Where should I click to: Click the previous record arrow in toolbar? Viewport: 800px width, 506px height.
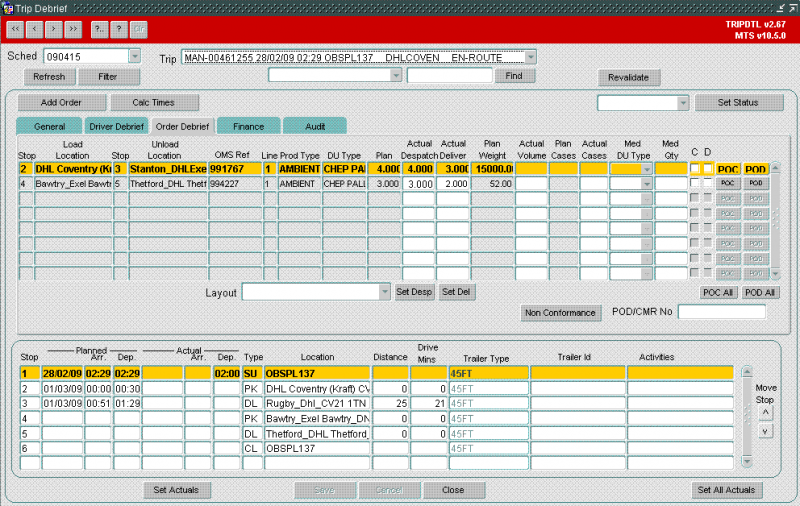click(x=35, y=29)
